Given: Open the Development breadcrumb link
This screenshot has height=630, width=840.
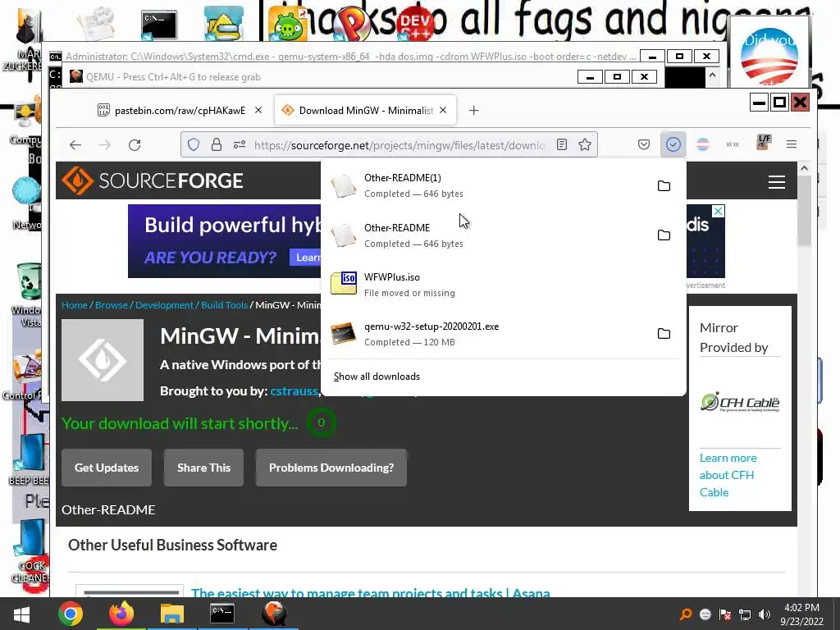Looking at the screenshot, I should tap(164, 305).
